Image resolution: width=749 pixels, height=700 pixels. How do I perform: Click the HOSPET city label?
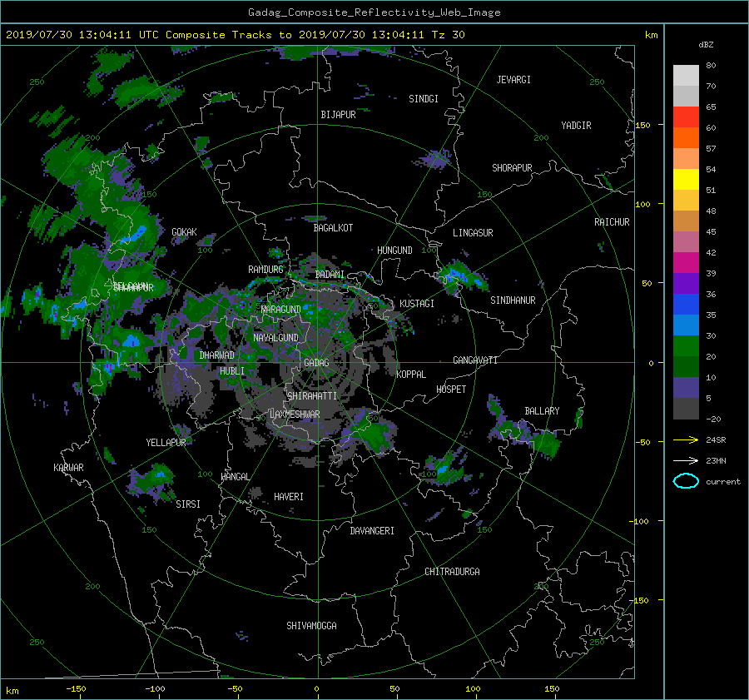451,390
